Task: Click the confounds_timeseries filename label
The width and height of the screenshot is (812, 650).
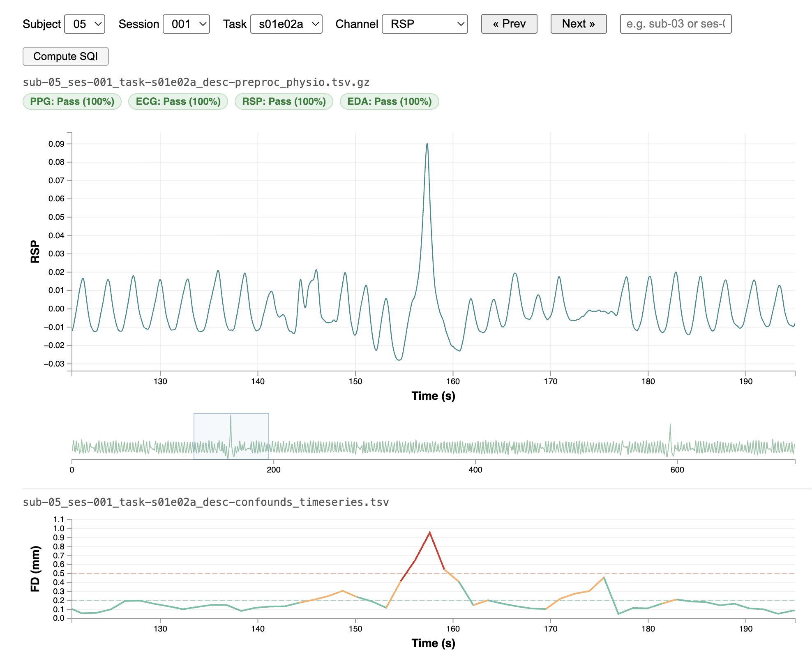Action: tap(205, 502)
